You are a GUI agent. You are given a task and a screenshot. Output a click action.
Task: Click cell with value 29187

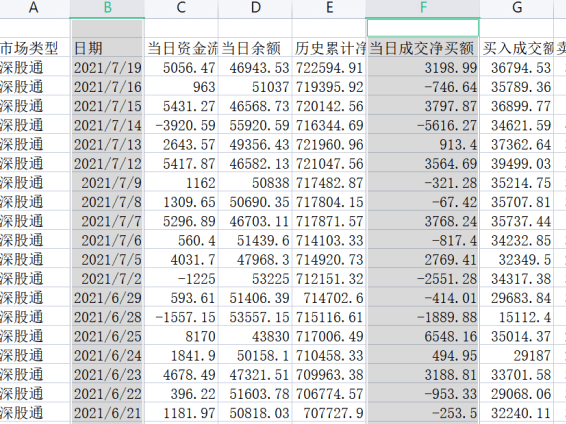click(517, 355)
